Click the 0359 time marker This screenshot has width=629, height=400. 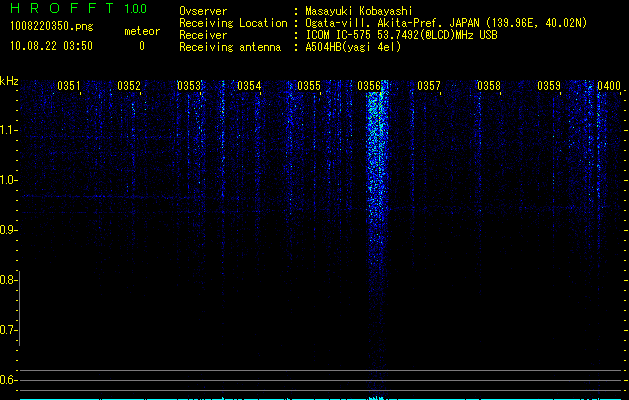coord(549,86)
